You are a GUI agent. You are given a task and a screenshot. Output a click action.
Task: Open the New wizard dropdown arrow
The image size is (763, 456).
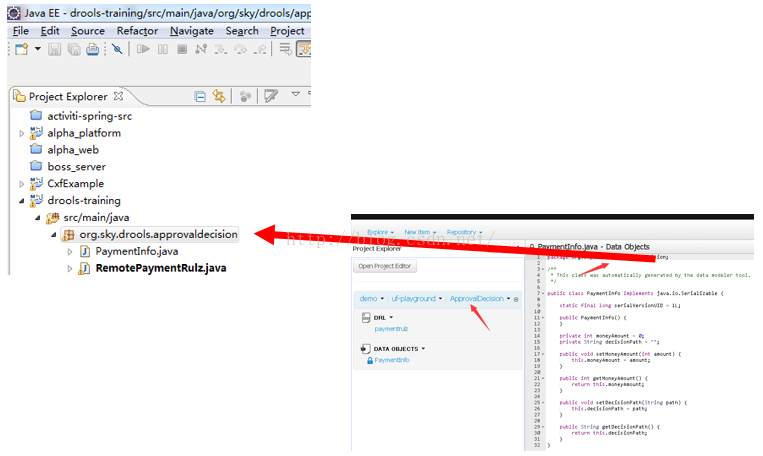(37, 49)
